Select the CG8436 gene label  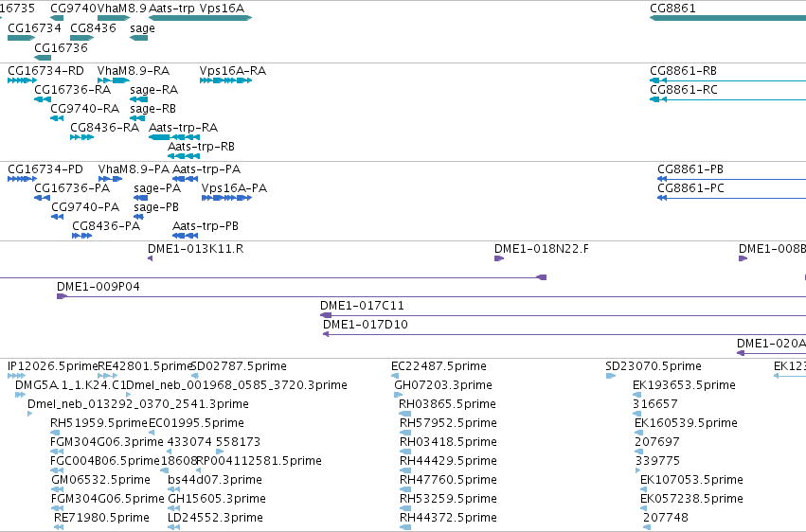pos(93,27)
